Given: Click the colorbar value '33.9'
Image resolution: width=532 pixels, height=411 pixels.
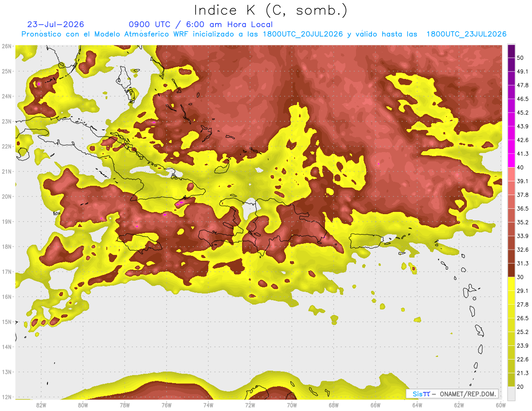Looking at the screenshot, I should coord(523,236).
